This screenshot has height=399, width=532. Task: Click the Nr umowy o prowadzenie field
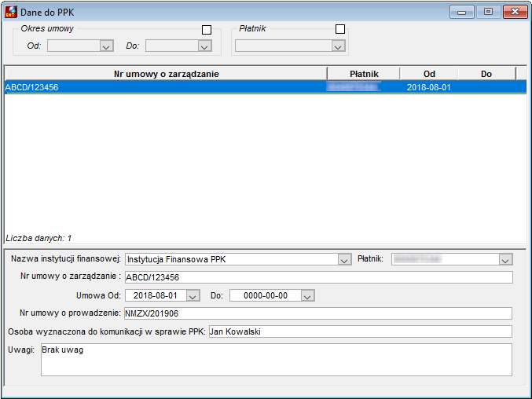tap(318, 313)
